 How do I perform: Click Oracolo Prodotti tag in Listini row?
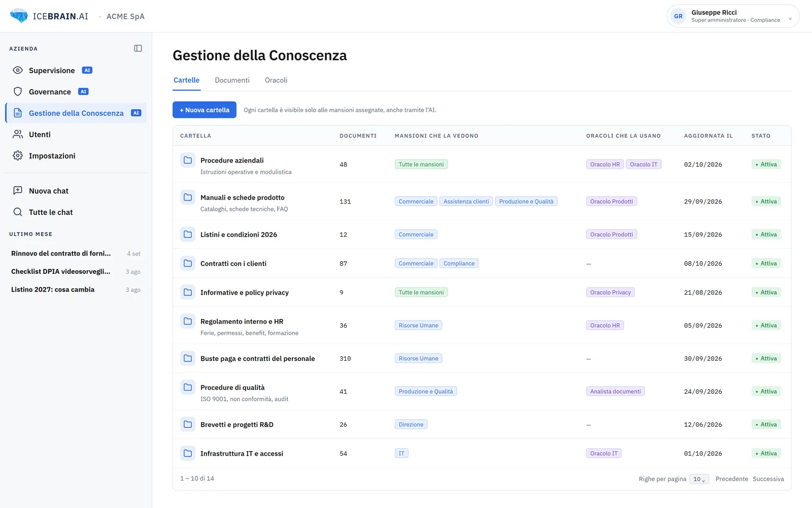pyautogui.click(x=612, y=234)
